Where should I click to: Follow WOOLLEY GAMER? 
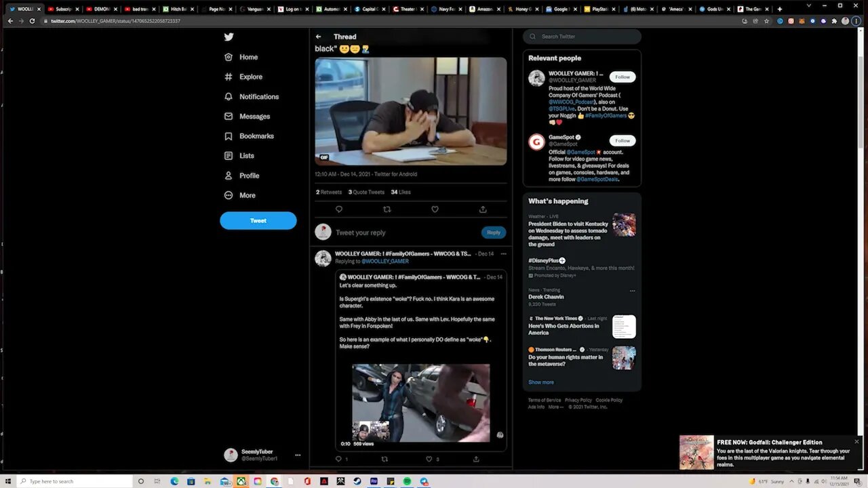click(623, 77)
